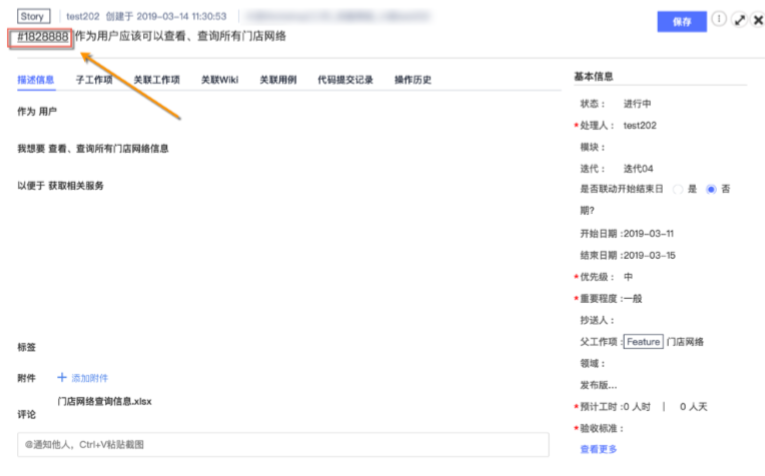
Task: Click the blue 保存 save button
Action: point(682,21)
